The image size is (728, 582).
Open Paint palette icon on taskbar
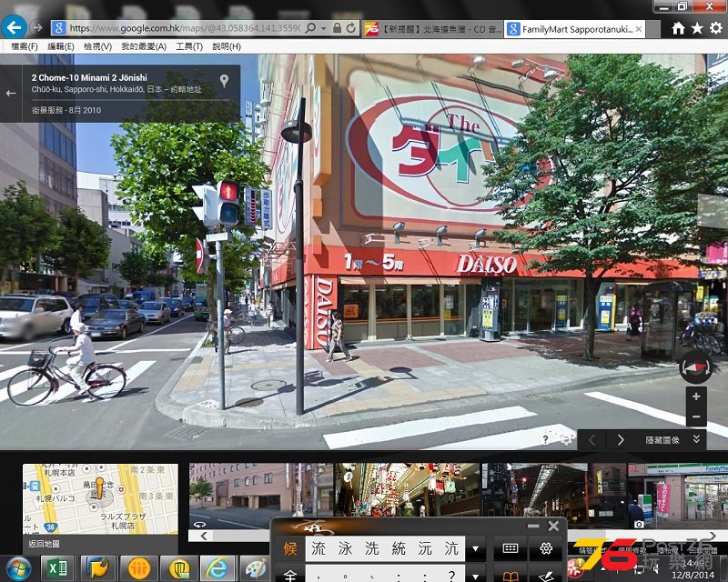(255, 568)
